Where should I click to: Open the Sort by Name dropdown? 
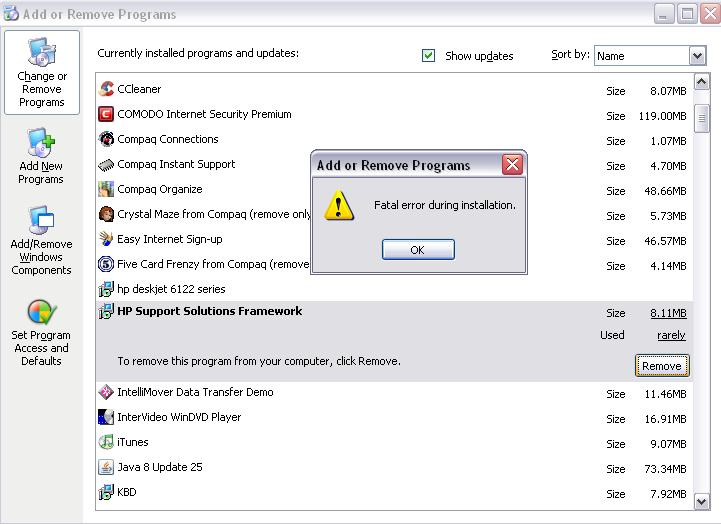coord(697,57)
